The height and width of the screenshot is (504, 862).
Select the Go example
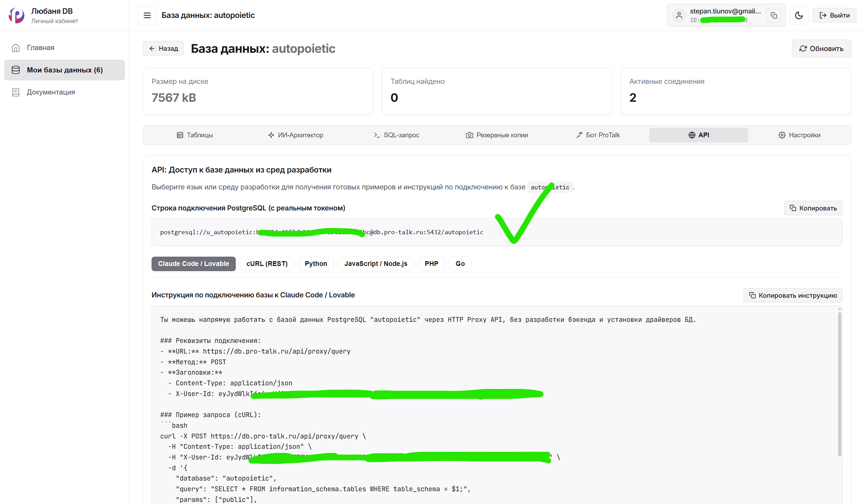point(460,264)
